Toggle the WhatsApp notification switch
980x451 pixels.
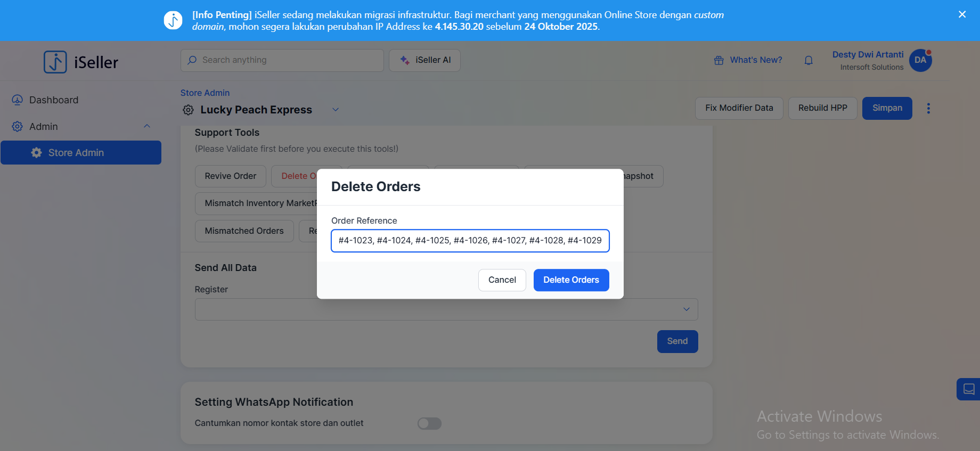(x=429, y=423)
